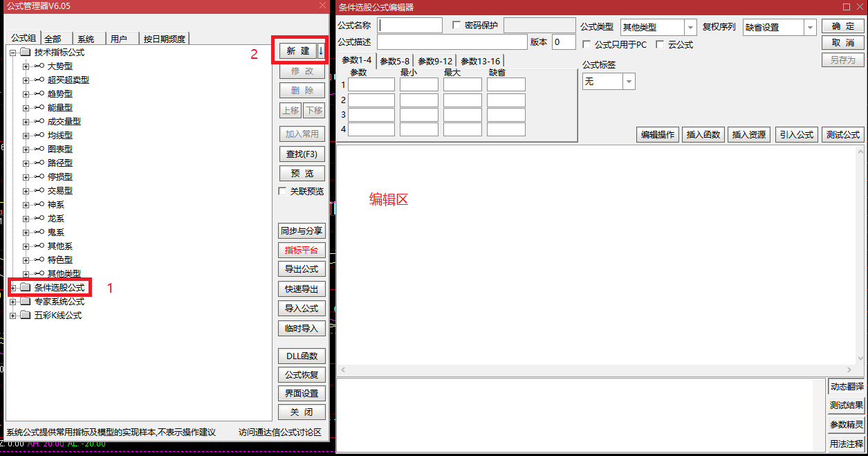The image size is (868, 456).
Task: Switch to the 按日期频度 tab
Action: point(164,39)
